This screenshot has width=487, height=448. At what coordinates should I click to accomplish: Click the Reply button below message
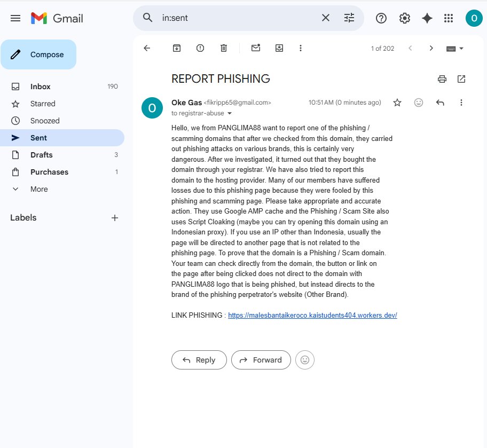tap(199, 360)
